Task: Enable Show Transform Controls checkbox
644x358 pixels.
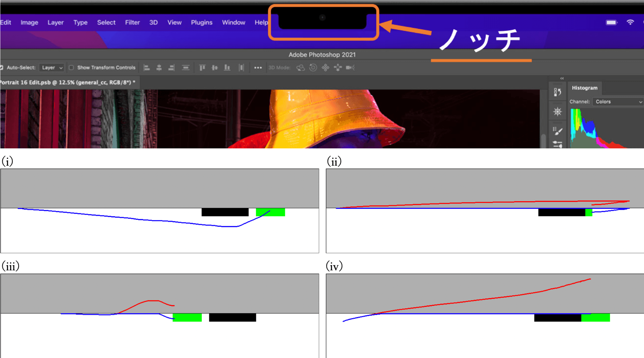Action: pyautogui.click(x=71, y=68)
